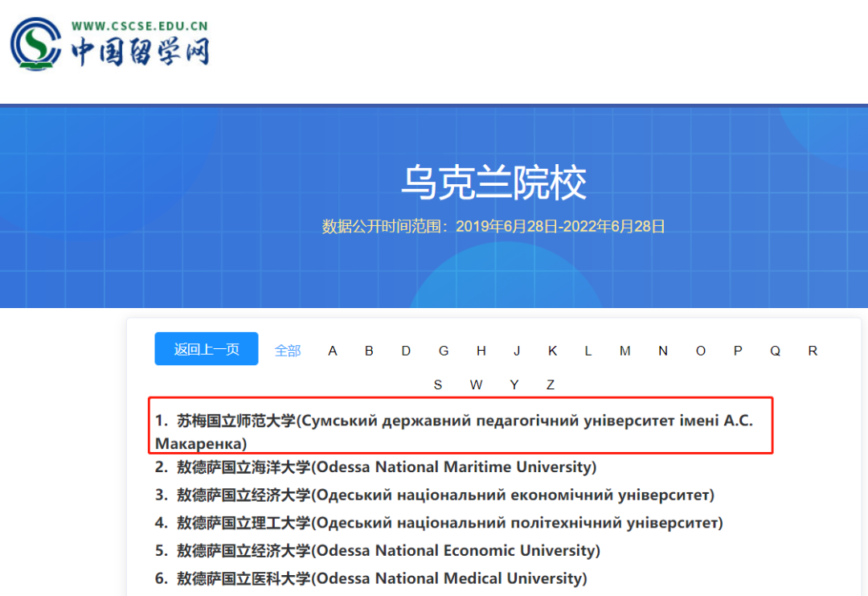Open entry 6 Odessa National Medical University
Screen dimensions: 868x596
pos(371,578)
